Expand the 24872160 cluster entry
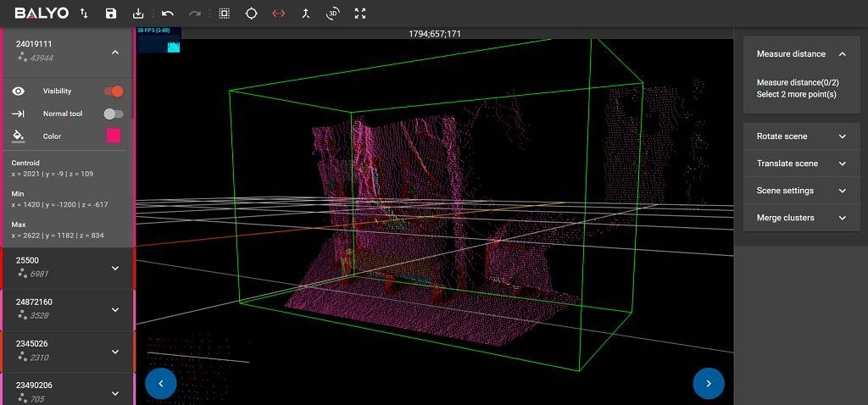This screenshot has width=868, height=405. tap(115, 310)
